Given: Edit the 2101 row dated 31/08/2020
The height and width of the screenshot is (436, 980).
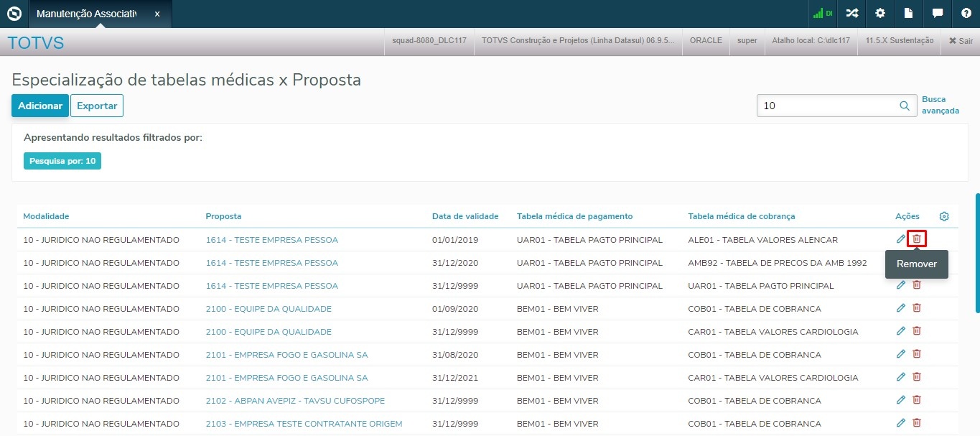Looking at the screenshot, I should point(901,354).
